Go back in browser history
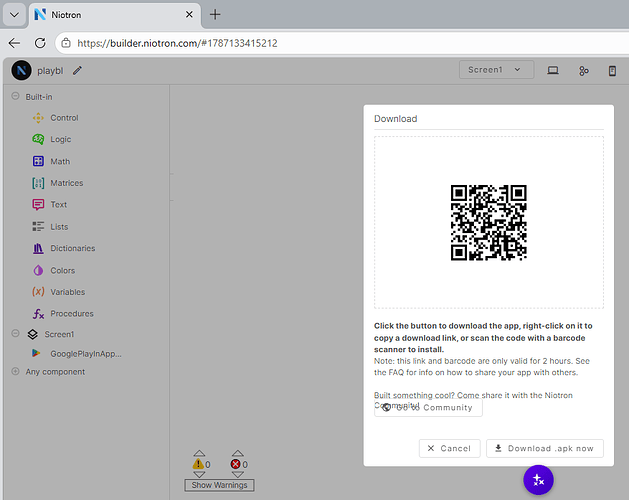 tap(14, 43)
